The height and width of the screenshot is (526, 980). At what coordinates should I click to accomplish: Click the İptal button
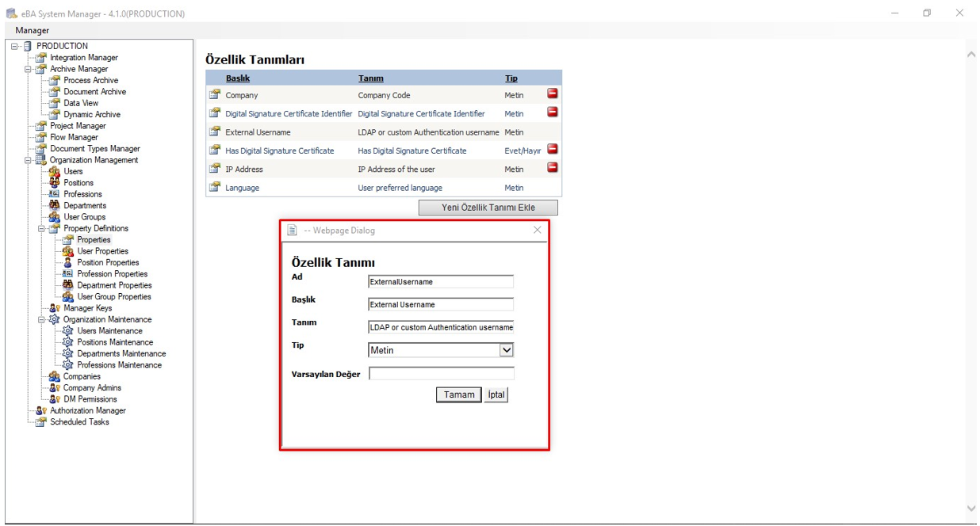(x=496, y=394)
